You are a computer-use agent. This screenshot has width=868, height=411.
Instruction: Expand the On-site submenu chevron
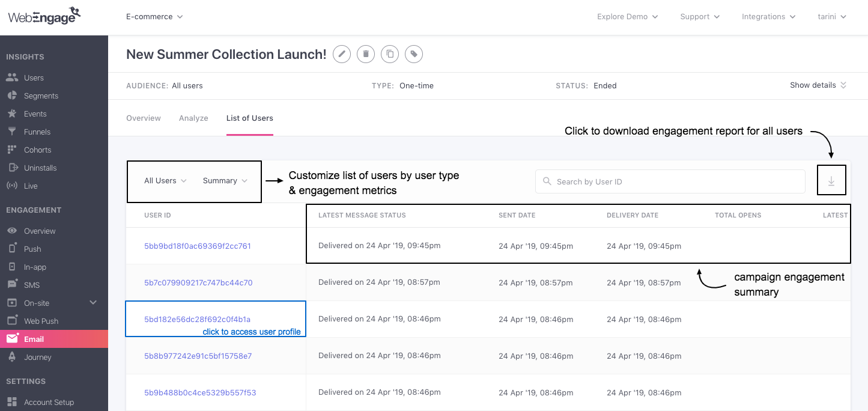pos(93,302)
